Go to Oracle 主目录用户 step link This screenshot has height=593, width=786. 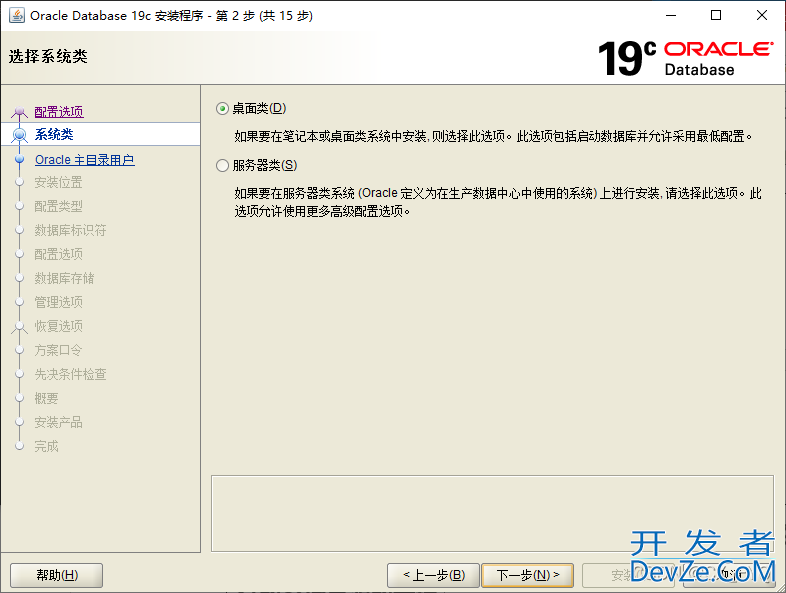pos(85,160)
